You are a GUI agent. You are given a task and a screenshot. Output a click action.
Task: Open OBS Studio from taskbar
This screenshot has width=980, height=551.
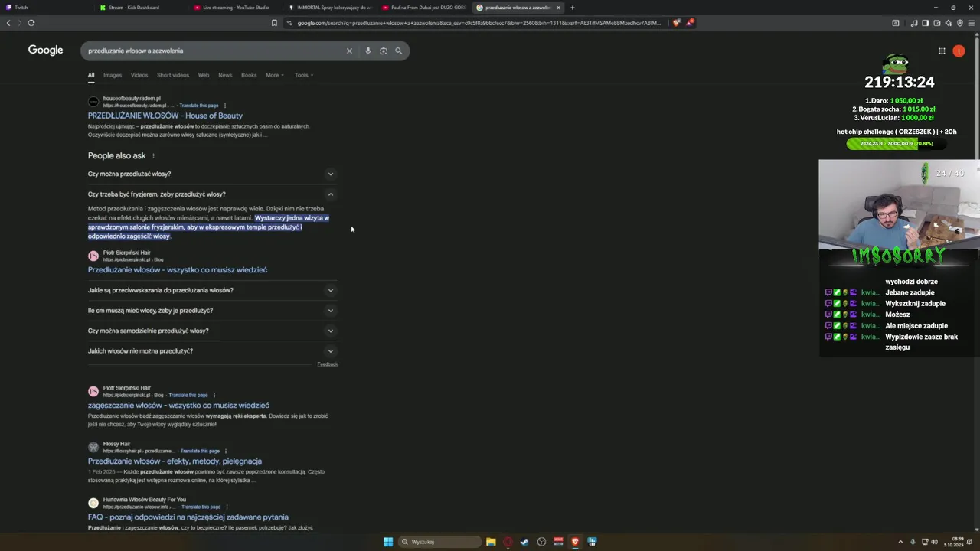pos(541,542)
